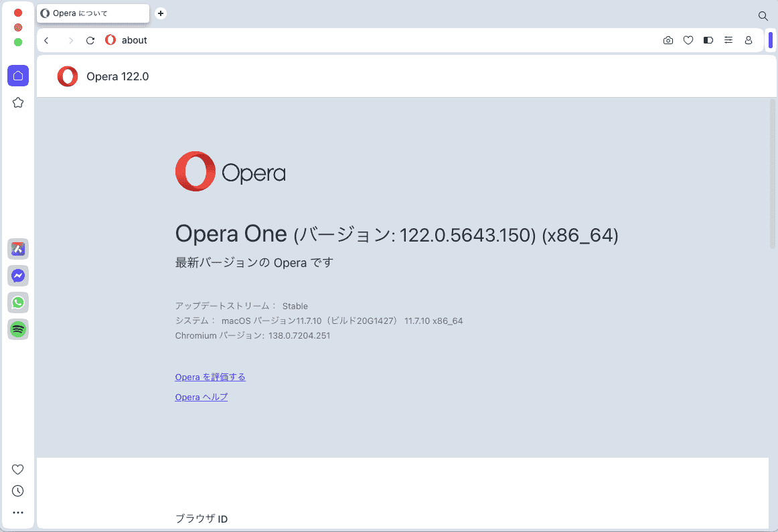Reload the about page
The height and width of the screenshot is (532, 778).
[x=90, y=41]
